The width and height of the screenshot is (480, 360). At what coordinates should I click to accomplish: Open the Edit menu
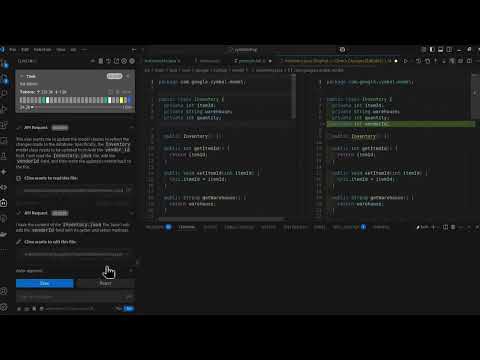point(25,50)
